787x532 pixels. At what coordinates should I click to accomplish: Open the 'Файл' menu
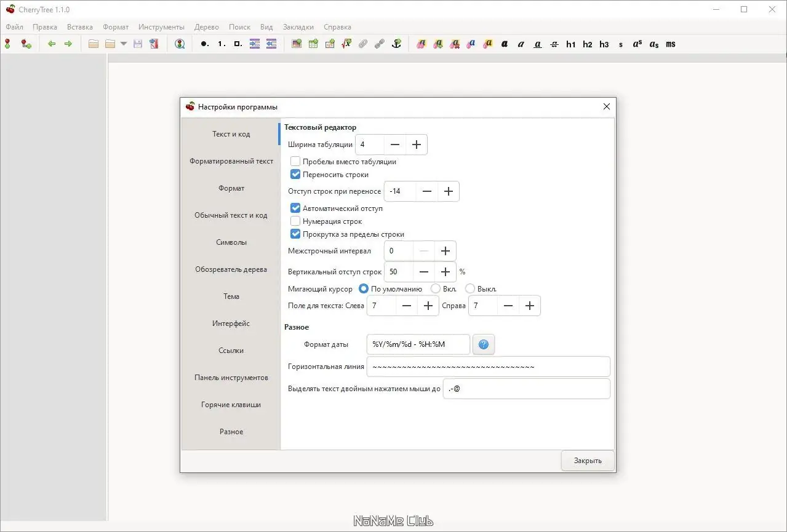14,27
